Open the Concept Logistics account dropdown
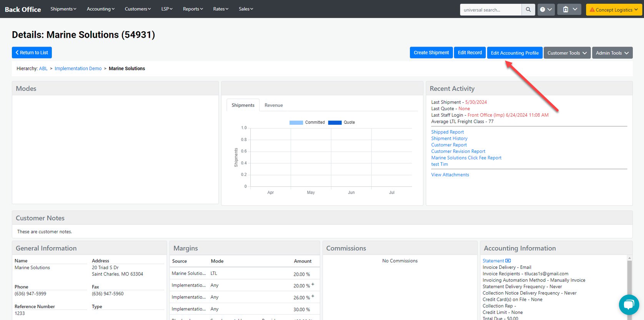 pyautogui.click(x=614, y=10)
